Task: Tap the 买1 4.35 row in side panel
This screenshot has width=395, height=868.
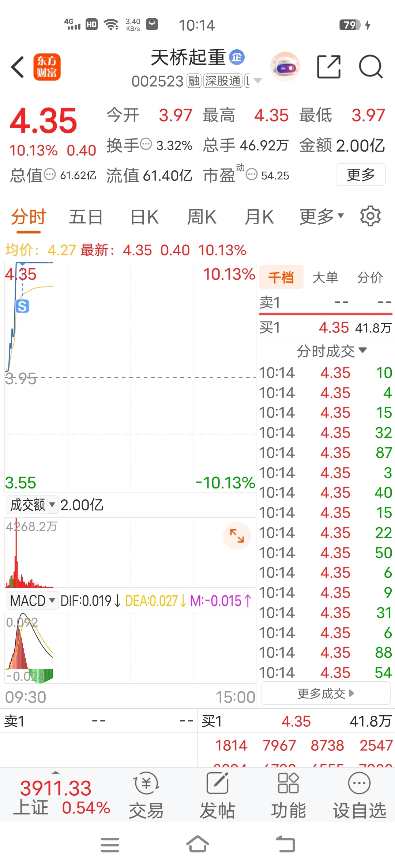Action: pyautogui.click(x=326, y=327)
